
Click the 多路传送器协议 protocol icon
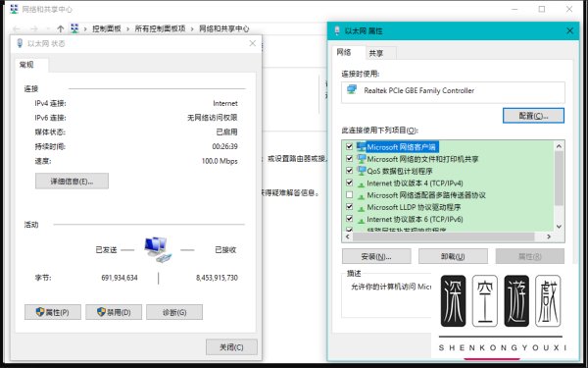click(361, 196)
